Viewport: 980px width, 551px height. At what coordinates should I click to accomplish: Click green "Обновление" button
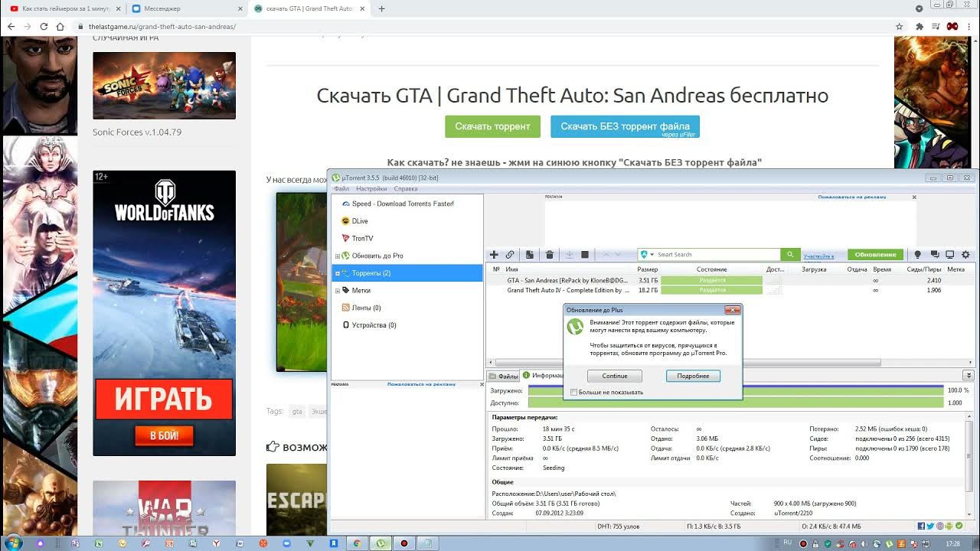875,255
